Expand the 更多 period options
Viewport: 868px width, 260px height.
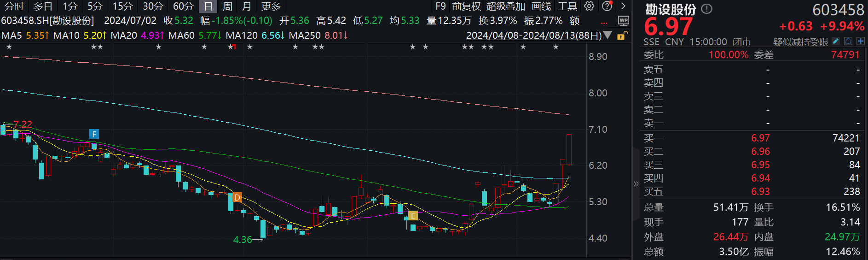[271, 6]
